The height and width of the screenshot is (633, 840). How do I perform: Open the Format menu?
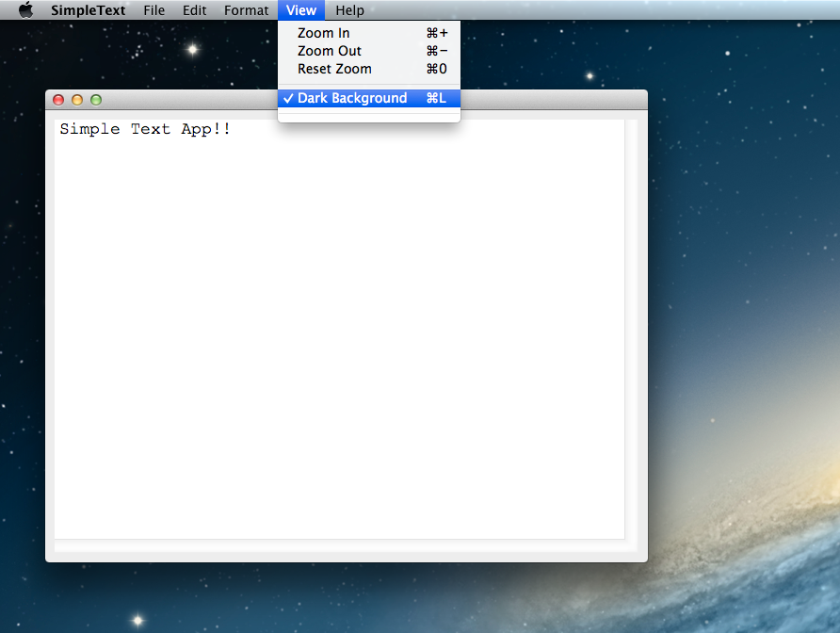point(246,10)
